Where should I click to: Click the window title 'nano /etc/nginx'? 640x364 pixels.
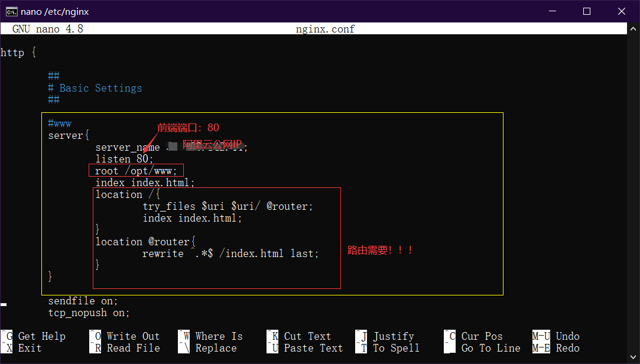click(55, 11)
